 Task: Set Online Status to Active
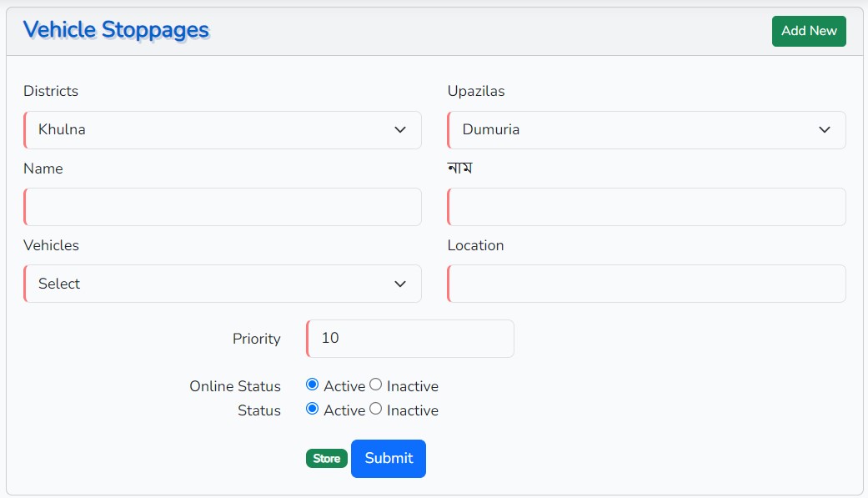point(313,385)
